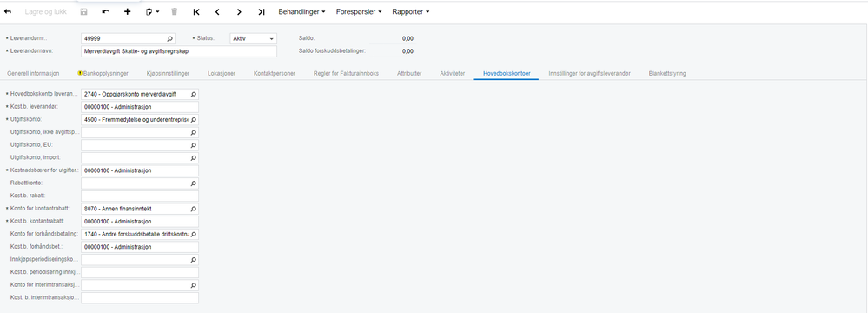Open the clipboard copy-paste dropdown
Screen dimensions: 868x313
pyautogui.click(x=152, y=11)
